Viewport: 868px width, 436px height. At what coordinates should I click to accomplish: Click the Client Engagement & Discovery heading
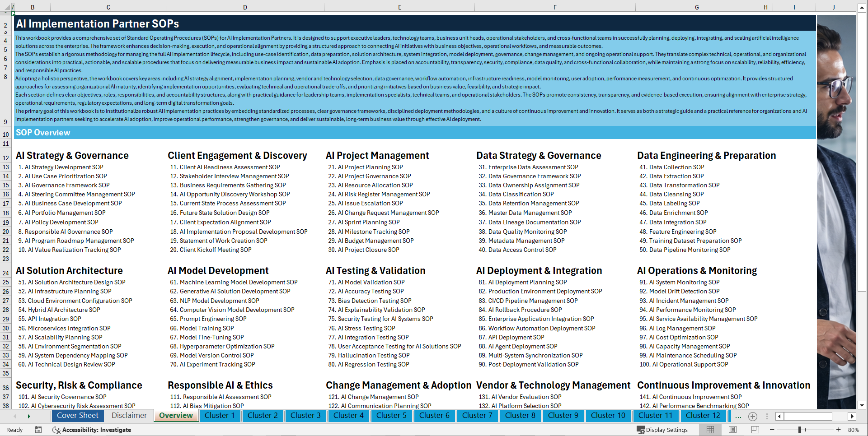(x=237, y=156)
